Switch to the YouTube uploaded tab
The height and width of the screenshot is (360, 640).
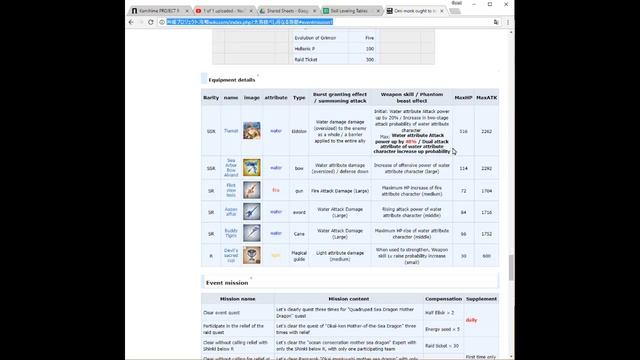tap(223, 11)
